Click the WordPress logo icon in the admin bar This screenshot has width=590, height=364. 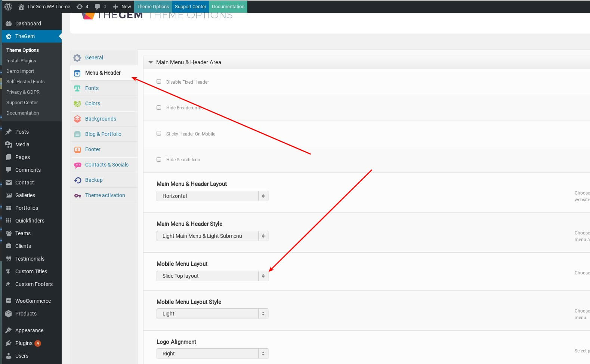tap(8, 6)
